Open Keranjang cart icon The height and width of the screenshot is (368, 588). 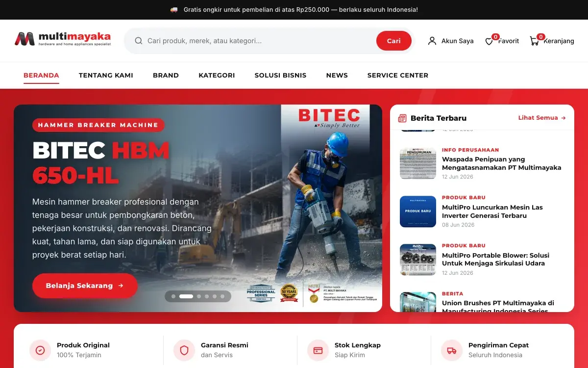point(534,41)
